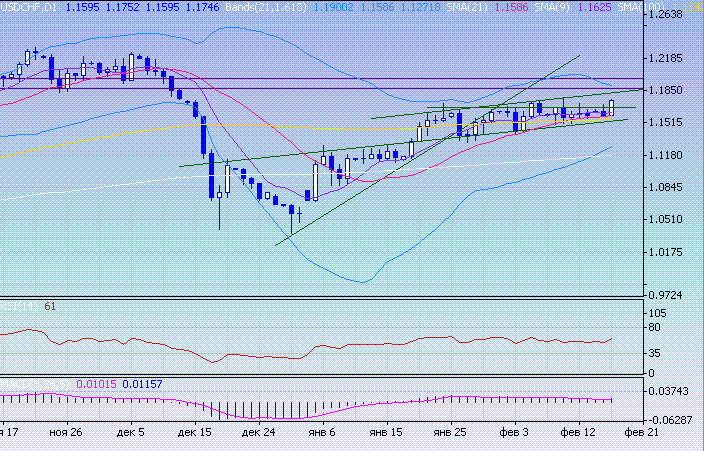
Task: Click the last white candlestick on the chart
Action: 611,107
